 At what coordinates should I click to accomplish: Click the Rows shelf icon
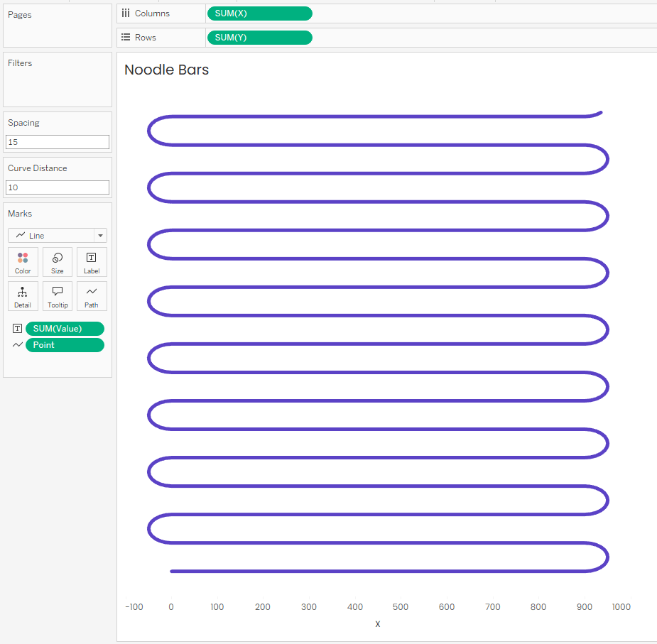pos(126,37)
